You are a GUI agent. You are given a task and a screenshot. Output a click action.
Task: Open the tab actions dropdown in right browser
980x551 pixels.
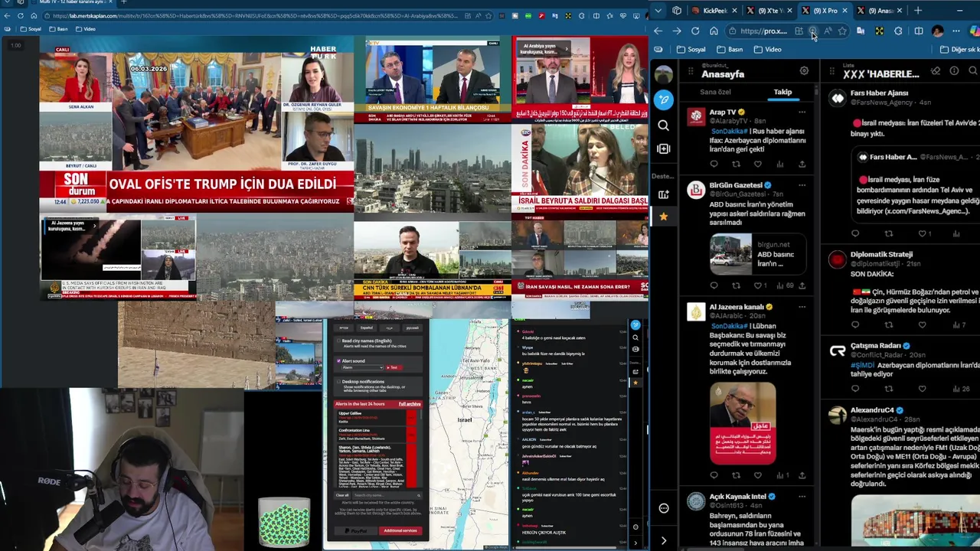pos(660,10)
